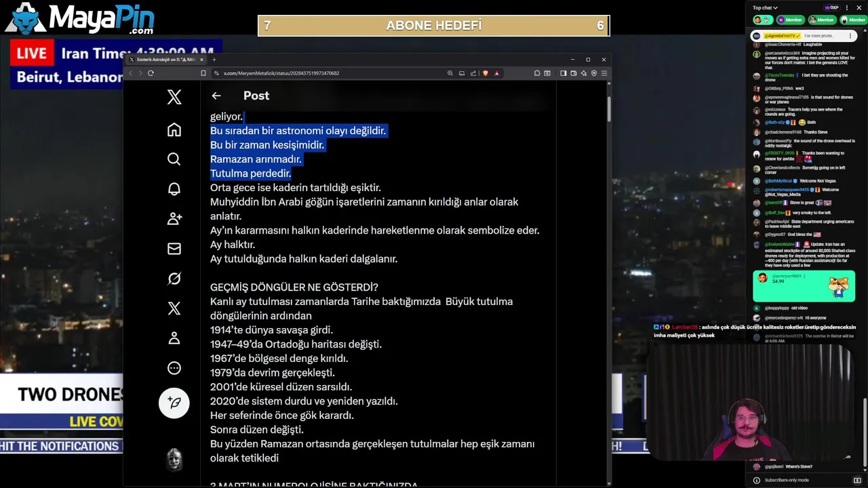Open Brave Rewards triangle icon
The height and width of the screenshot is (488, 868).
click(496, 73)
